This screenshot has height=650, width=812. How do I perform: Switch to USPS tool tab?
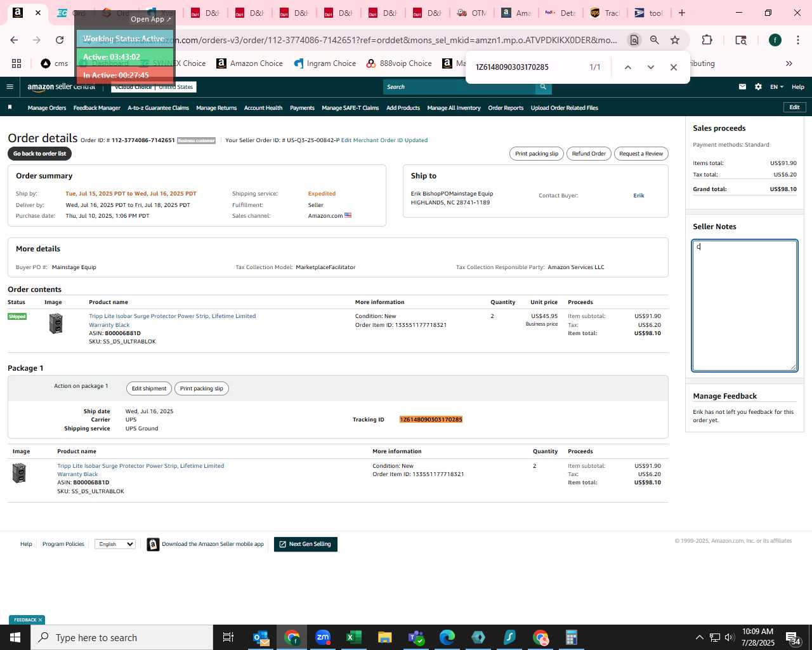[x=648, y=13]
